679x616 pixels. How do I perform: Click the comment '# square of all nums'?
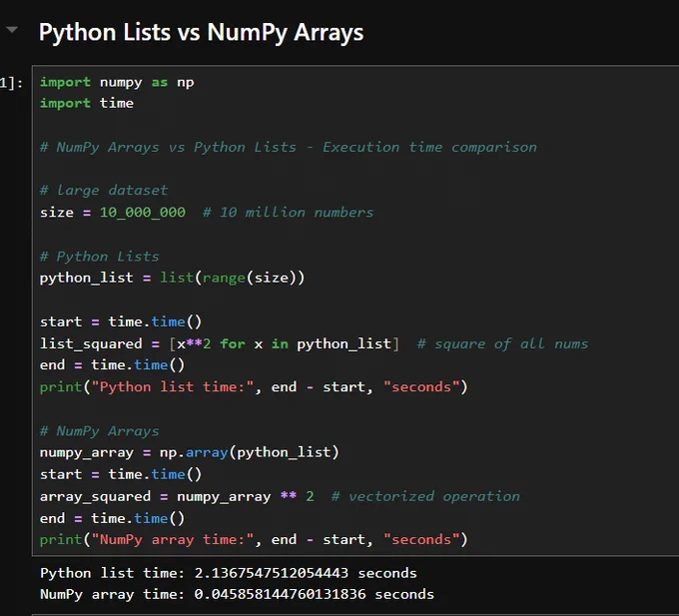(502, 343)
